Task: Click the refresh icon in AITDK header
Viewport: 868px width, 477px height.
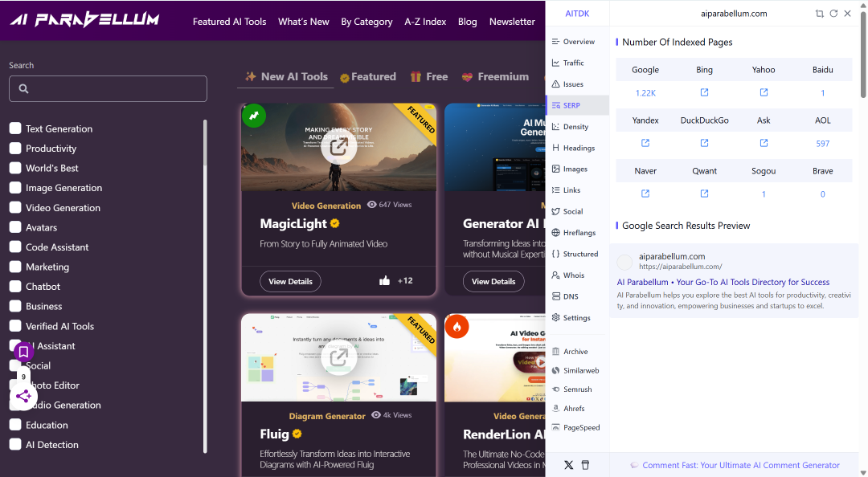Action: (x=833, y=14)
